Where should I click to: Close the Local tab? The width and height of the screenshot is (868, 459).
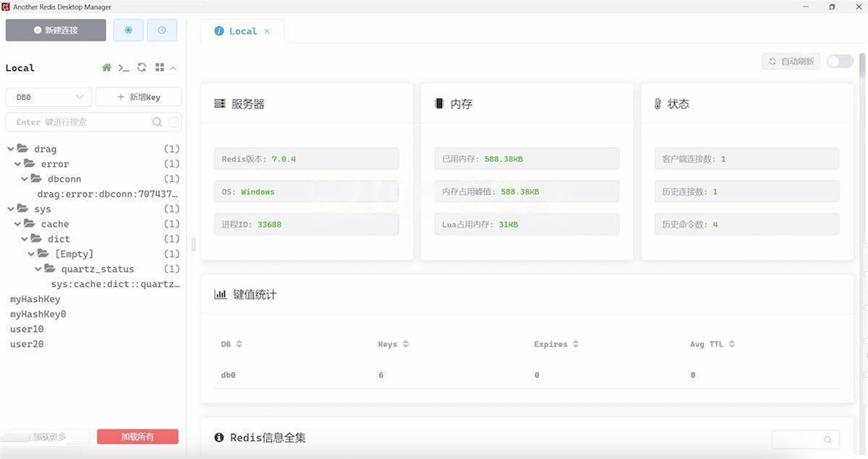click(267, 31)
